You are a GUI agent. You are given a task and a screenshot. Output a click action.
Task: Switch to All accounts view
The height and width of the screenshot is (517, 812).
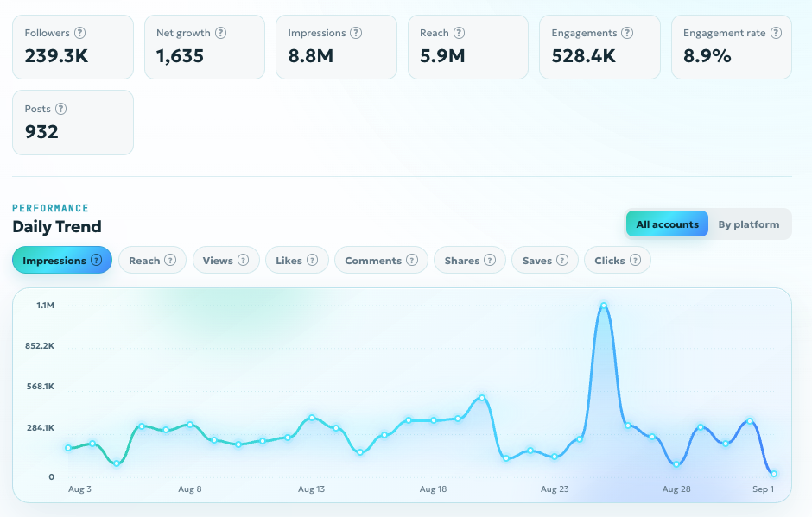coord(667,224)
